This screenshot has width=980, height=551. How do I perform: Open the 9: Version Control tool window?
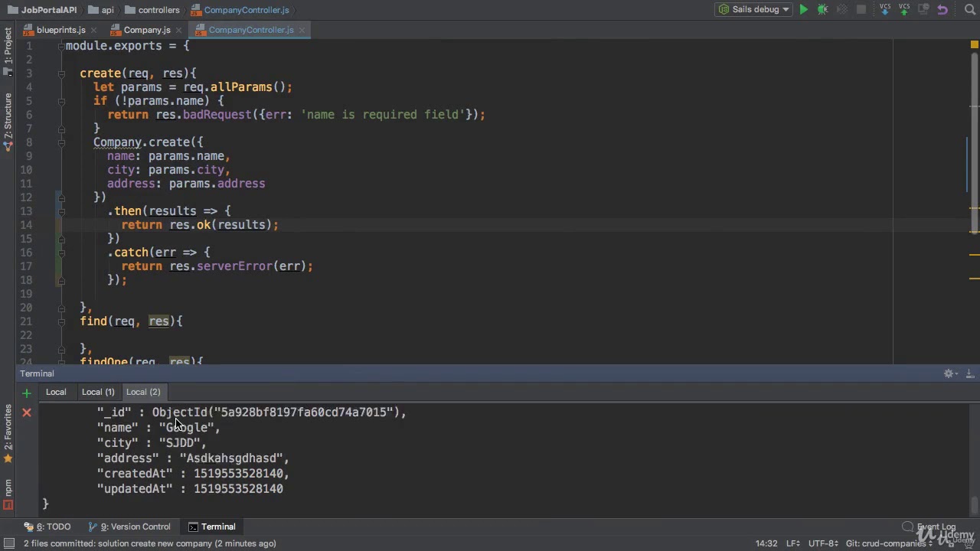point(129,527)
